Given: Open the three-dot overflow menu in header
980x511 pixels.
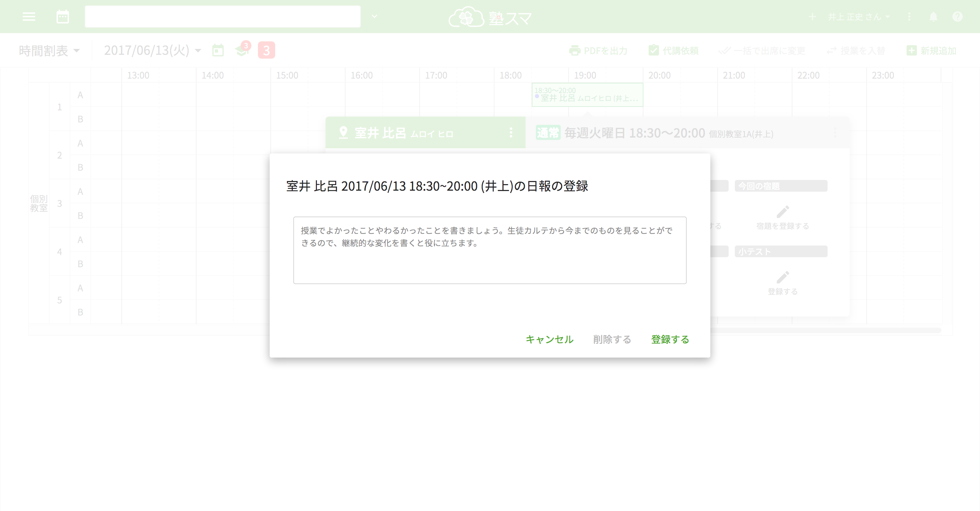Looking at the screenshot, I should pos(909,17).
